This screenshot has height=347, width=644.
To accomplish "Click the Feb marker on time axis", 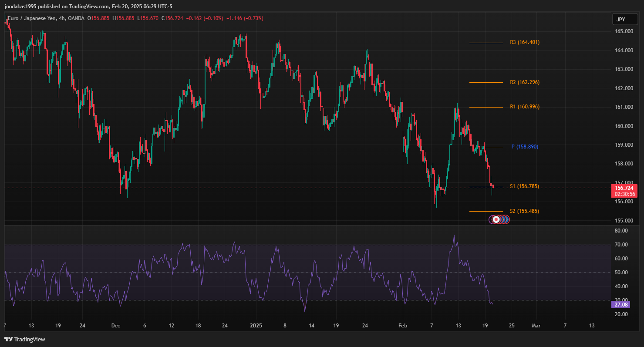I will (403, 326).
